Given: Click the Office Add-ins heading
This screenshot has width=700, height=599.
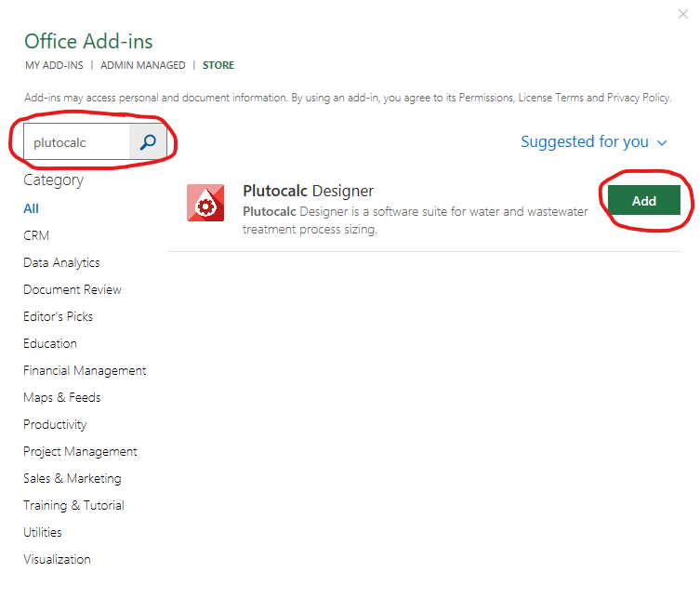Looking at the screenshot, I should (88, 42).
